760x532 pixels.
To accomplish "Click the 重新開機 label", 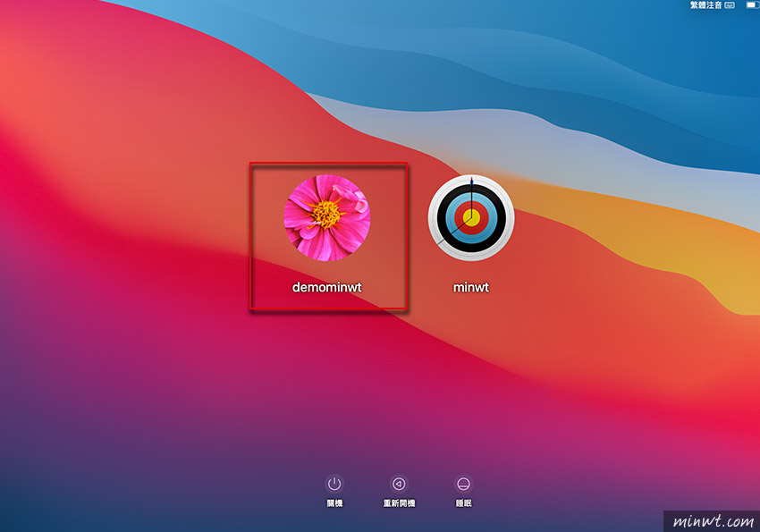I will (x=399, y=503).
